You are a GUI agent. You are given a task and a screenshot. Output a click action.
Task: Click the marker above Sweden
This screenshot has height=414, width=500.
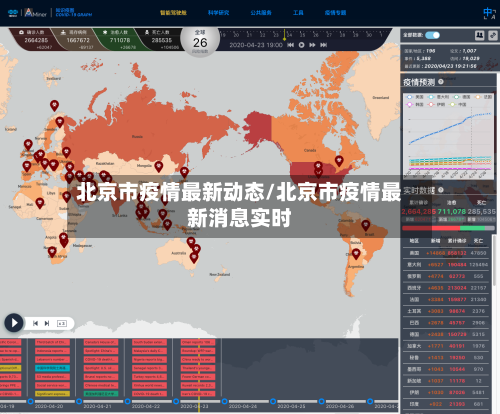[x=54, y=106]
